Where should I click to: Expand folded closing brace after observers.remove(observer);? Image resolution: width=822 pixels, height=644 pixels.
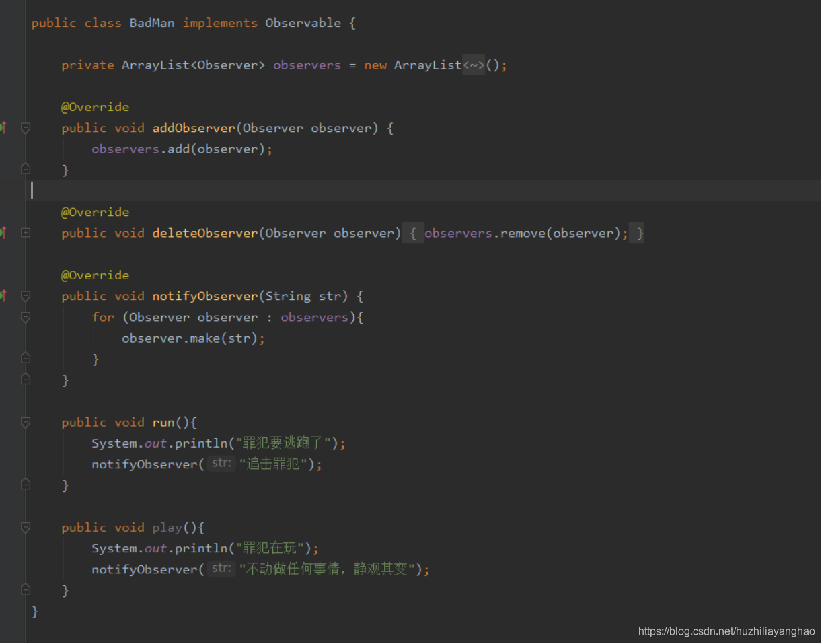click(637, 234)
